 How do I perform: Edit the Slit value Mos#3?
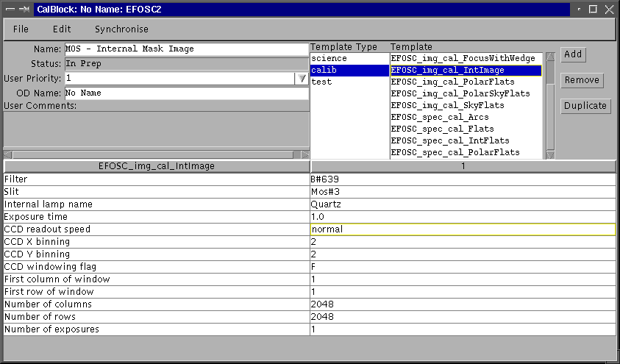[x=463, y=192]
